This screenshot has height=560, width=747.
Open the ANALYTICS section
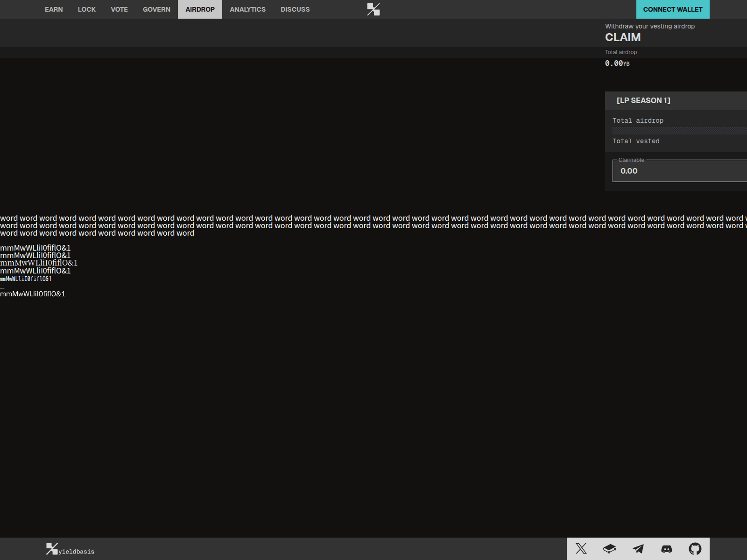point(247,9)
